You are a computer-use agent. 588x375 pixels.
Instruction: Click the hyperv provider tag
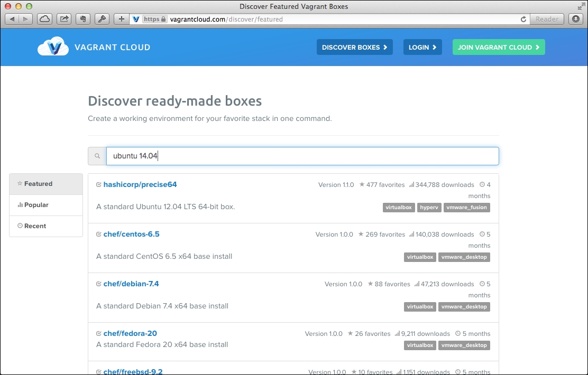(429, 207)
